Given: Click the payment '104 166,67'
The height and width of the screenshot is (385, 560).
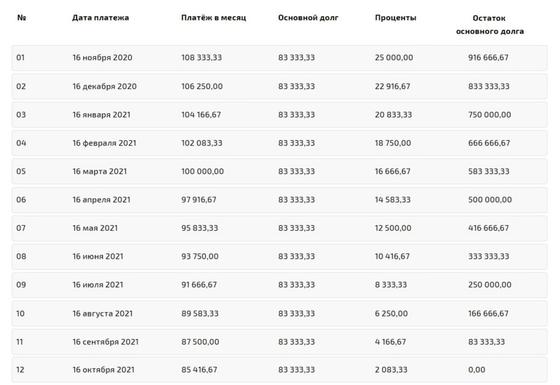Looking at the screenshot, I should 201,115.
